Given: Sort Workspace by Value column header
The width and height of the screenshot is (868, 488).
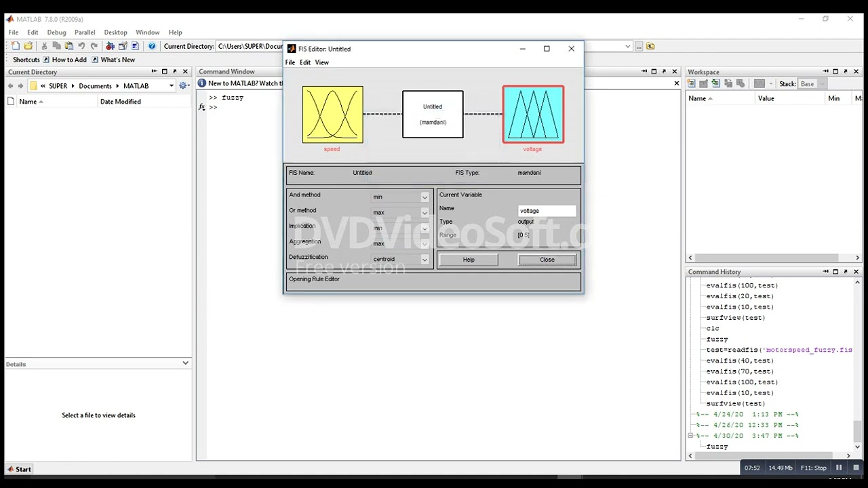Looking at the screenshot, I should pos(766,98).
